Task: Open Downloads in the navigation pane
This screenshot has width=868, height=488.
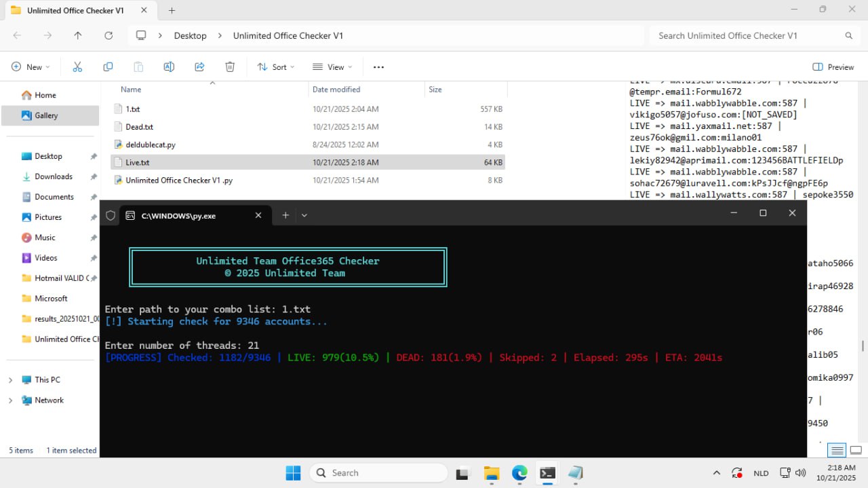Action: pyautogui.click(x=54, y=176)
